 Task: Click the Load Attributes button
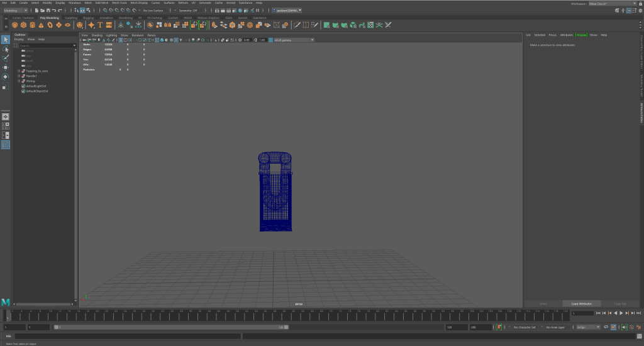click(x=582, y=303)
